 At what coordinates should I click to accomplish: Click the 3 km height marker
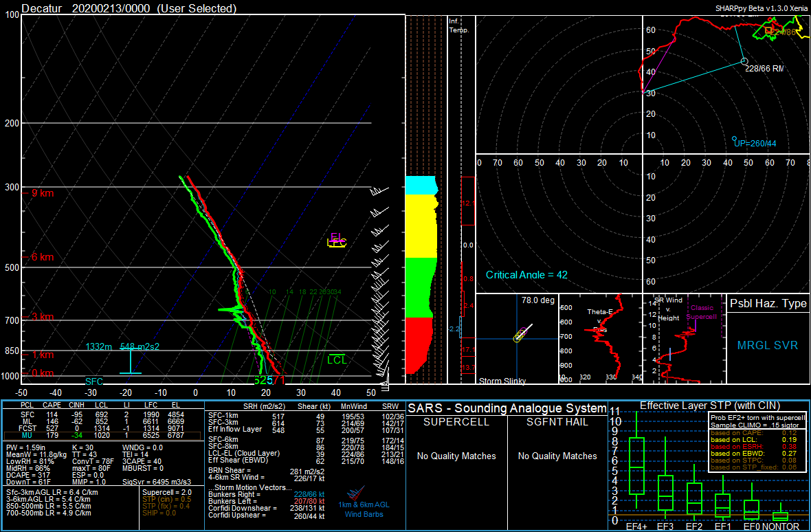(39, 317)
